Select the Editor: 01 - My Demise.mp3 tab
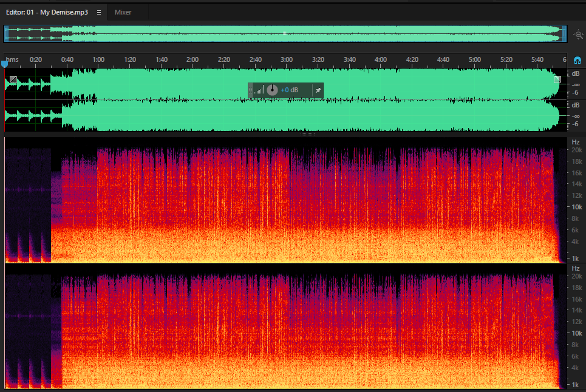Viewport: 586px width, 392px height. tap(47, 12)
